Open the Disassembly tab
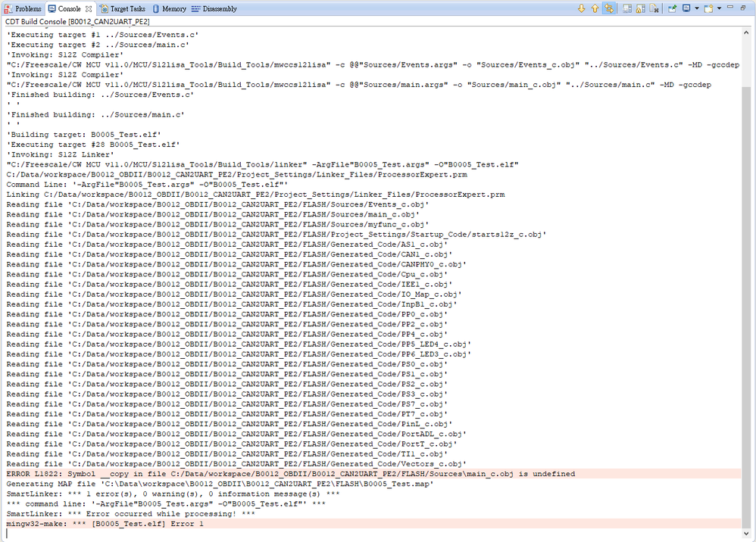Screen dimensions: 756x542 [214, 8]
